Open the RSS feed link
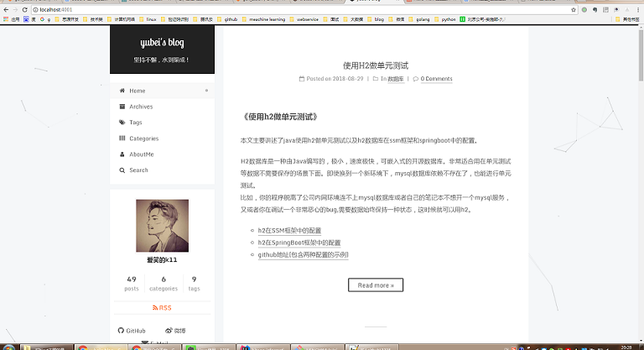The height and width of the screenshot is (350, 644). coord(162,308)
